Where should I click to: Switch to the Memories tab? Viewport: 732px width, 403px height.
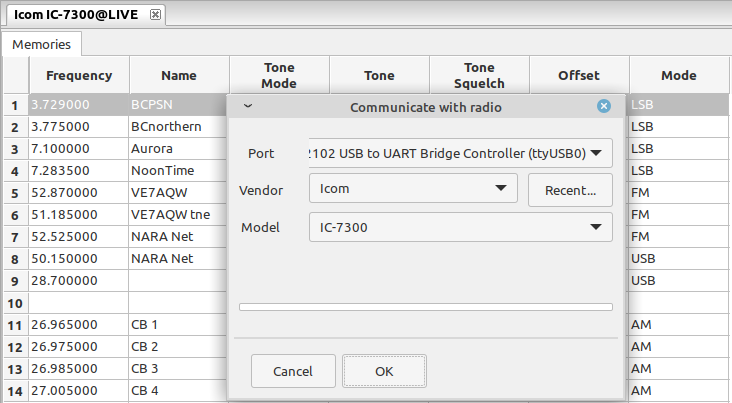(42, 44)
